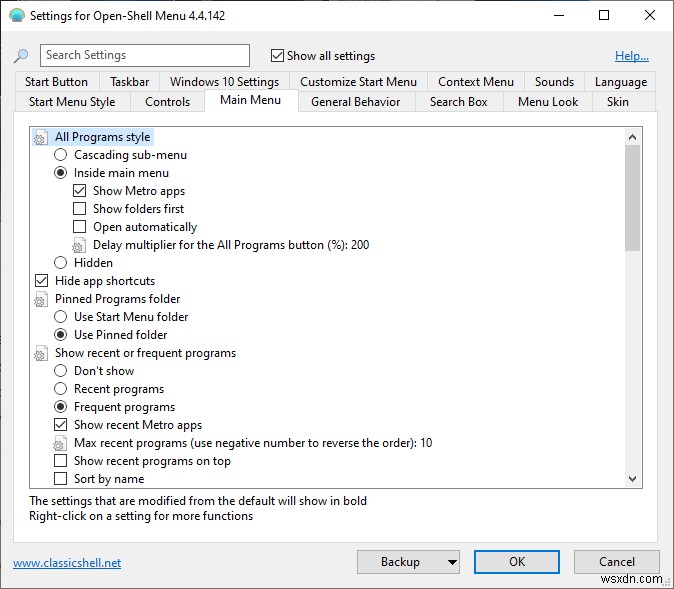674x589 pixels.
Task: Enable Show folders first
Action: point(80,209)
